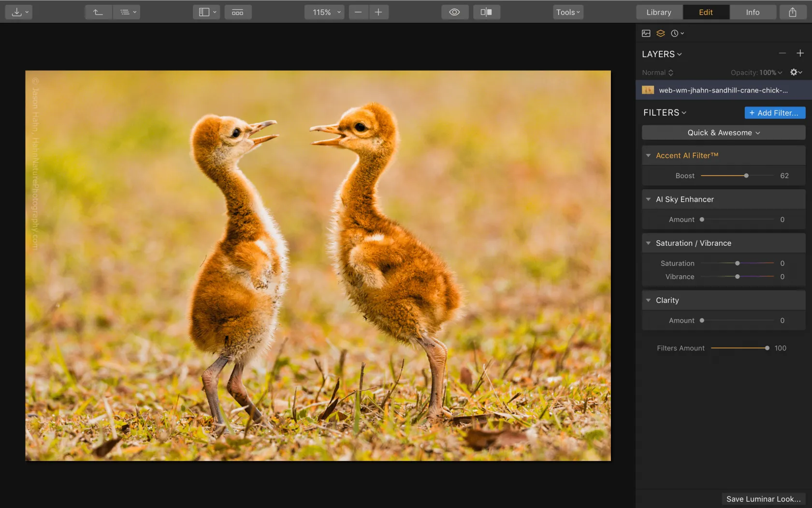Click the Accent AI Boost slider handle
The image size is (812, 508).
746,176
